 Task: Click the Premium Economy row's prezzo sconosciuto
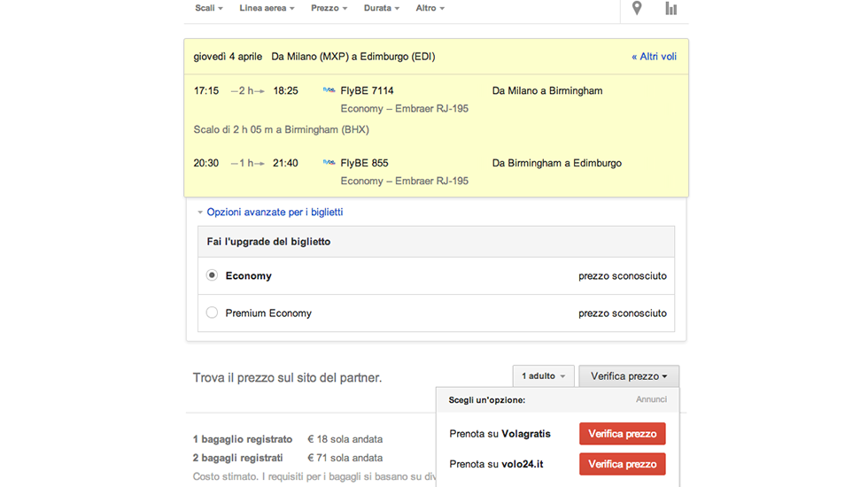point(622,313)
